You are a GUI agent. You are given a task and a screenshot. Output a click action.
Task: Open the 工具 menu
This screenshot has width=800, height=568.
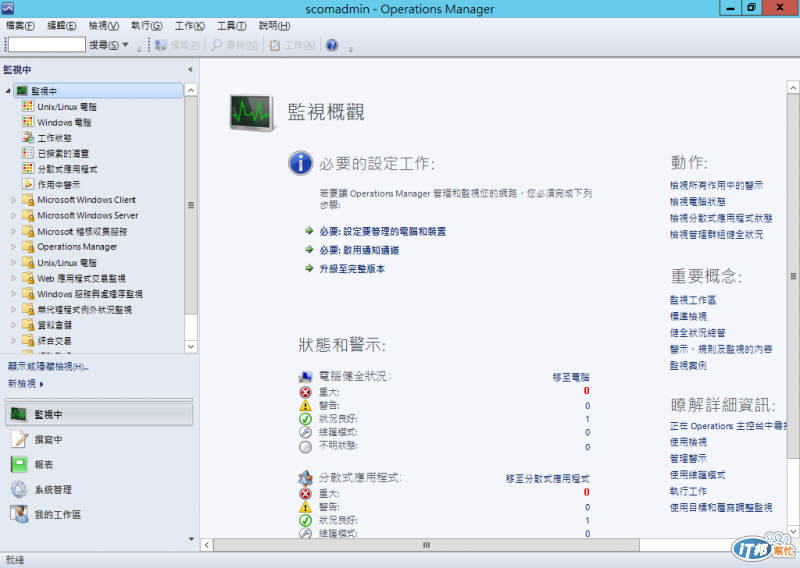(232, 26)
